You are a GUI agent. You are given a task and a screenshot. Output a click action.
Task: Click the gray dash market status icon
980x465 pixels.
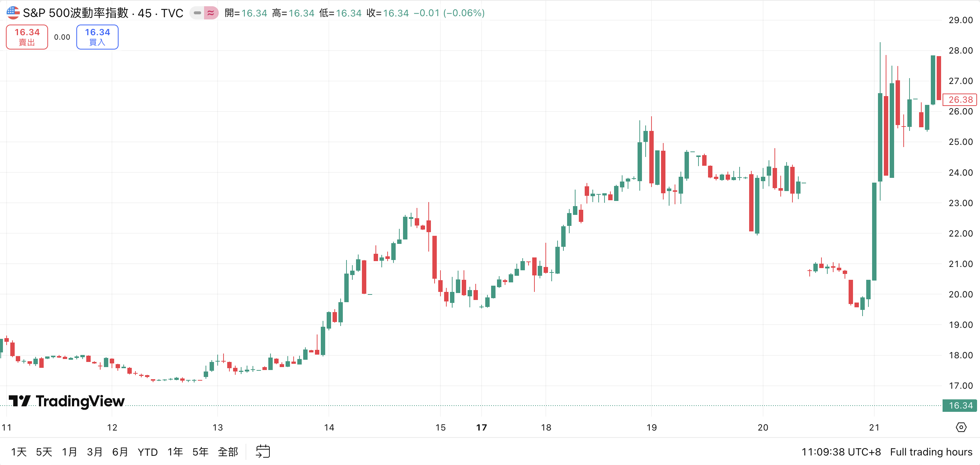(x=197, y=13)
